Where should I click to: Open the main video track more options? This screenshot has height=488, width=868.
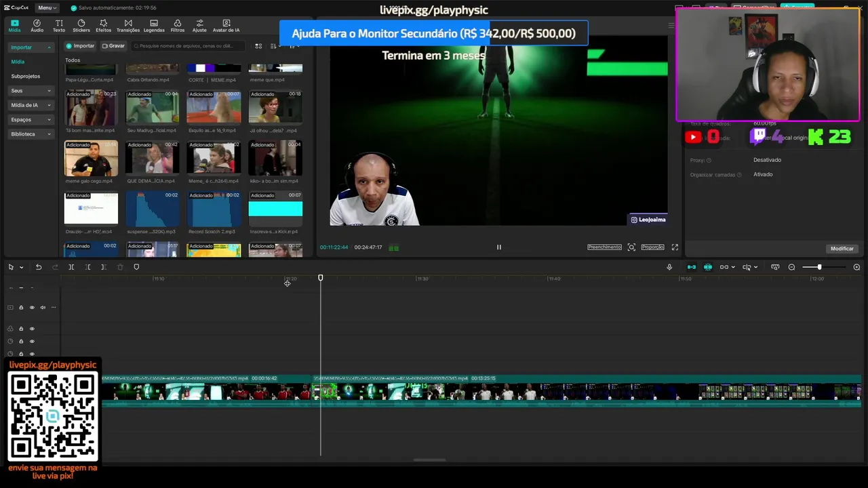pos(54,308)
